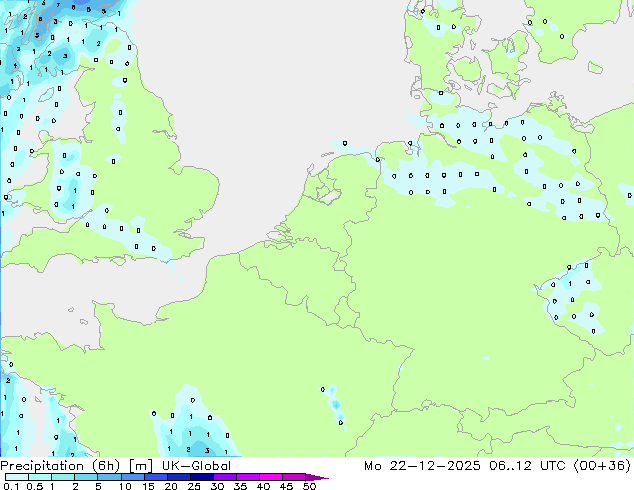
Task: Pick the legend swatch between 0.5 and 1
Action: (x=40, y=477)
